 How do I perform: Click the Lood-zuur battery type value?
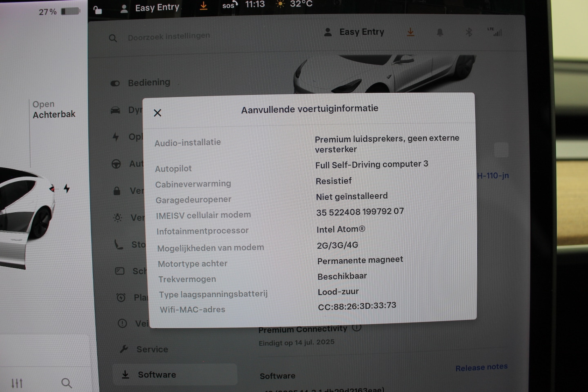pyautogui.click(x=338, y=292)
